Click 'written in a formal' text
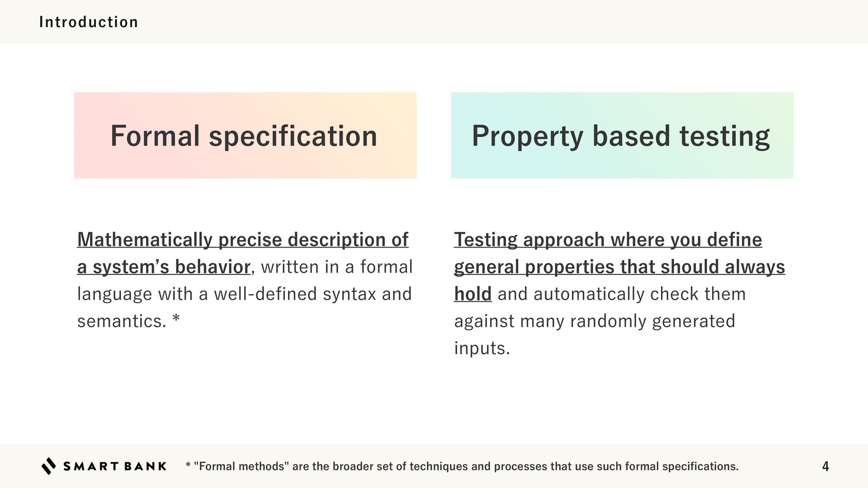Image resolution: width=868 pixels, height=488 pixels. 336,267
